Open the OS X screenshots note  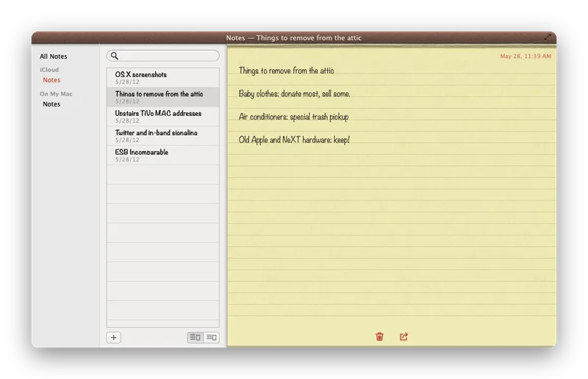pyautogui.click(x=163, y=78)
